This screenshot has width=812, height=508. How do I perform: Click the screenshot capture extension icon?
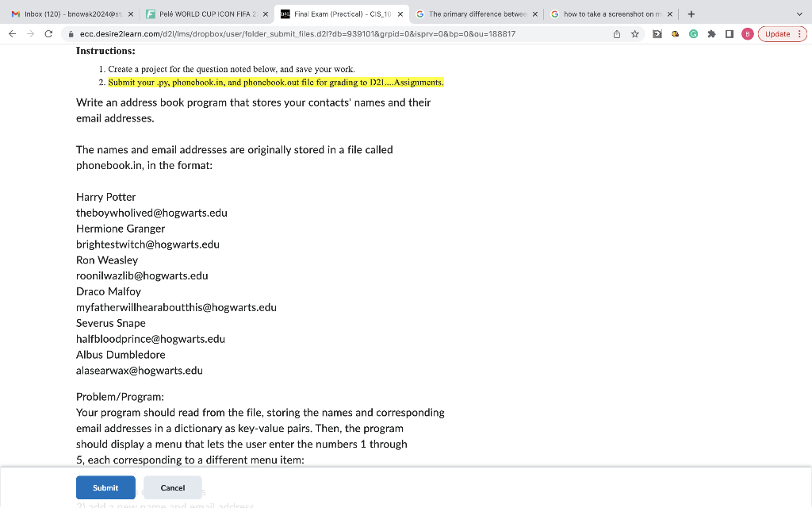pyautogui.click(x=657, y=34)
